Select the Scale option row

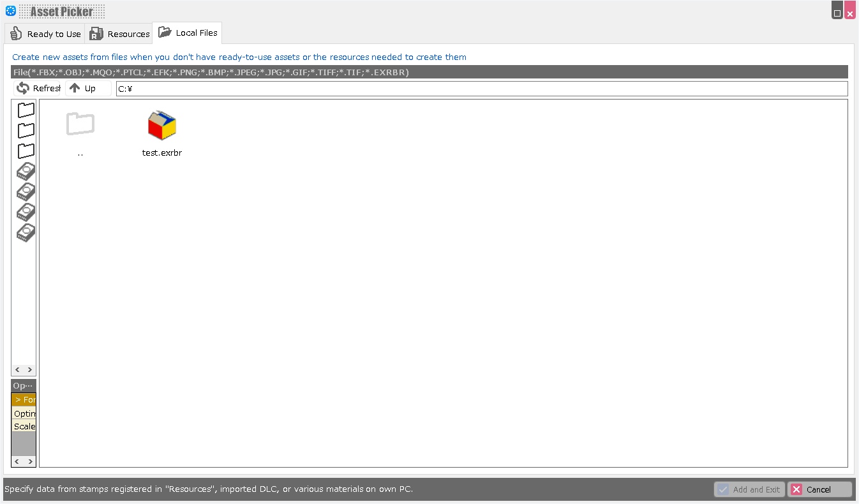click(x=24, y=426)
